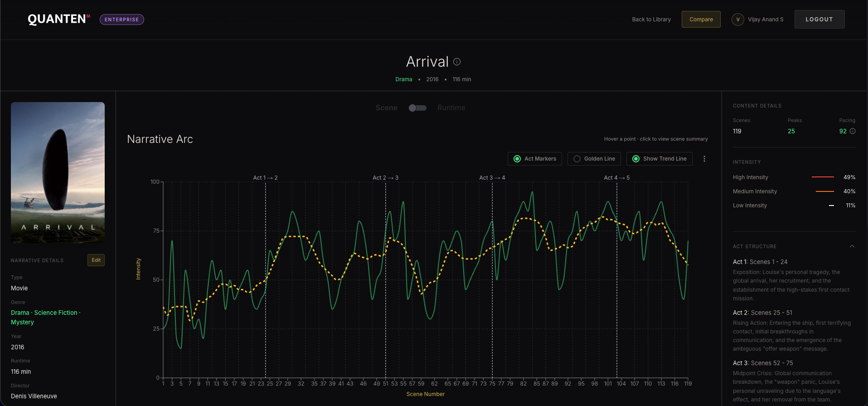This screenshot has width=868, height=406.
Task: Turn off Show Trend Line
Action: [x=659, y=159]
